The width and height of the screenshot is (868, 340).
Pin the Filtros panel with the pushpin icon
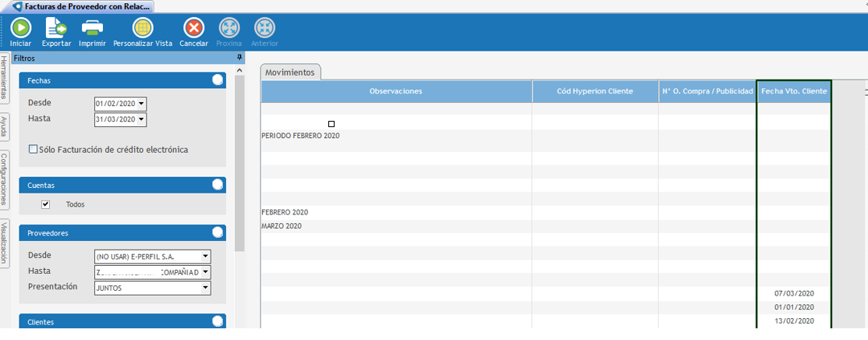click(239, 58)
